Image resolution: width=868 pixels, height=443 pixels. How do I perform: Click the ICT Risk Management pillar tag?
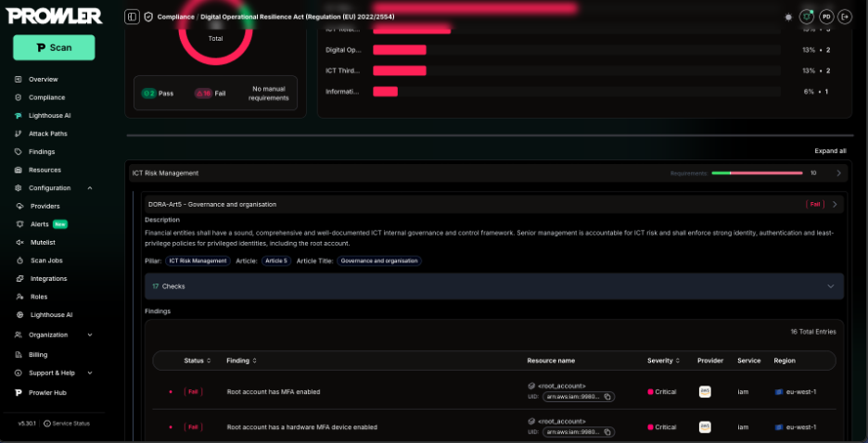point(198,261)
